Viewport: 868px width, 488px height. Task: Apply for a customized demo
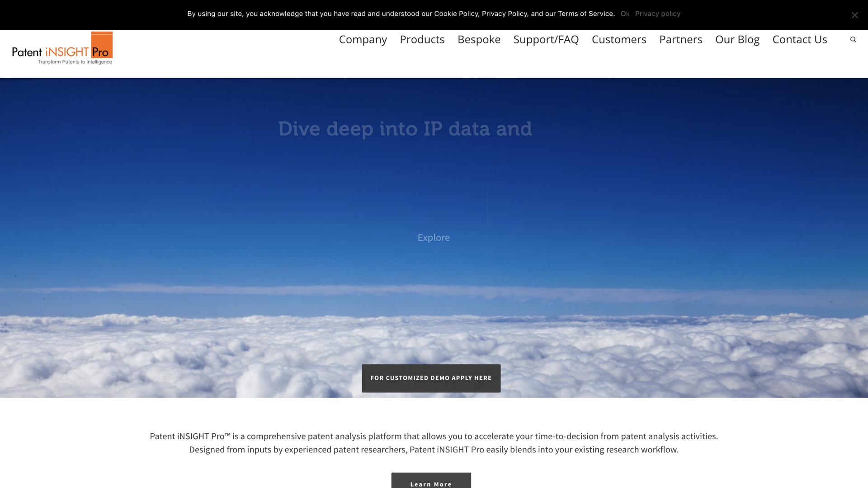coord(430,378)
